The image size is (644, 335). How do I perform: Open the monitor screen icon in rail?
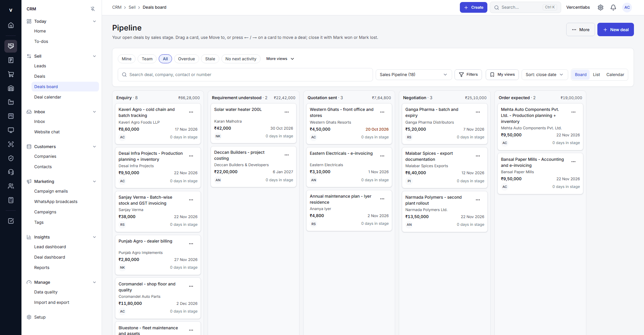click(x=11, y=130)
